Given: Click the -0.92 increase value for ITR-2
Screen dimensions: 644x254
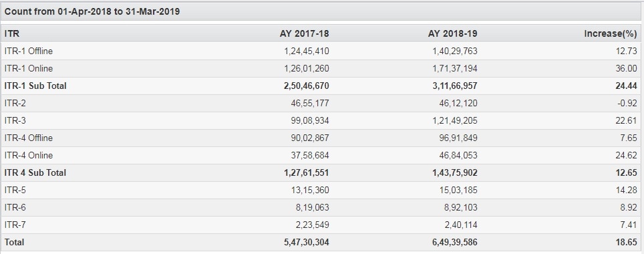Looking at the screenshot, I should point(627,103).
